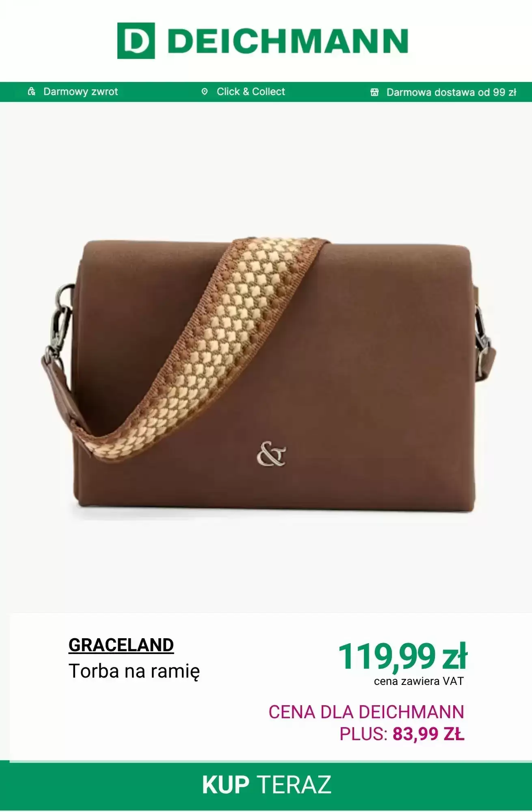Click the Torba na ramię product name
Screen dimensions: 532x812
pos(134,671)
